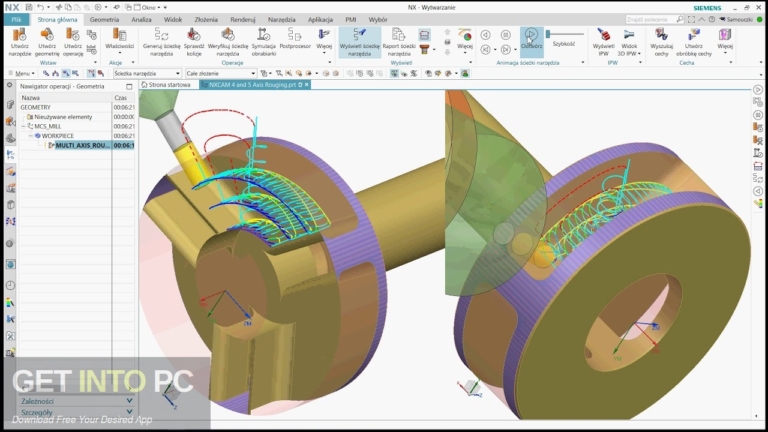Click the Utwórz operację icon
768x432 pixels.
click(x=72, y=35)
